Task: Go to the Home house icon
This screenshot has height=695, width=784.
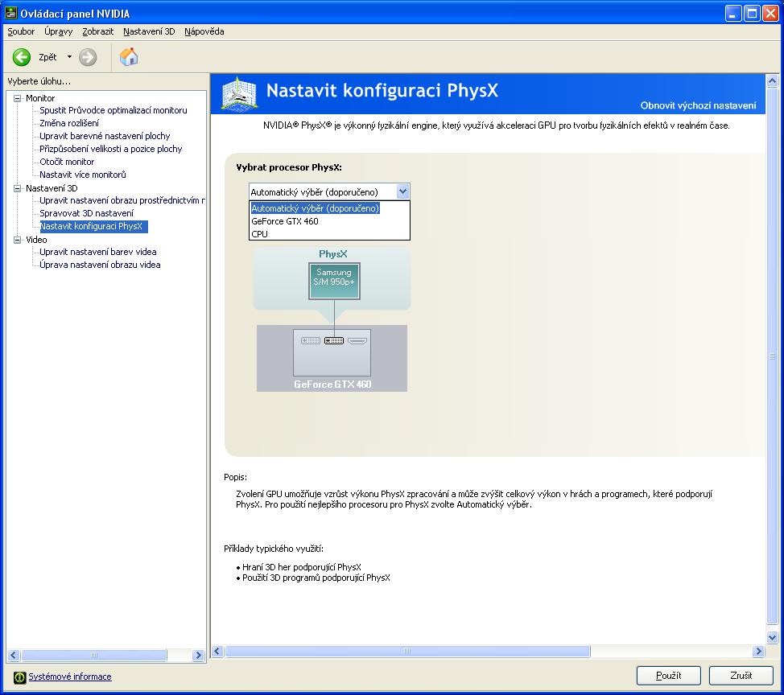Action: click(129, 57)
